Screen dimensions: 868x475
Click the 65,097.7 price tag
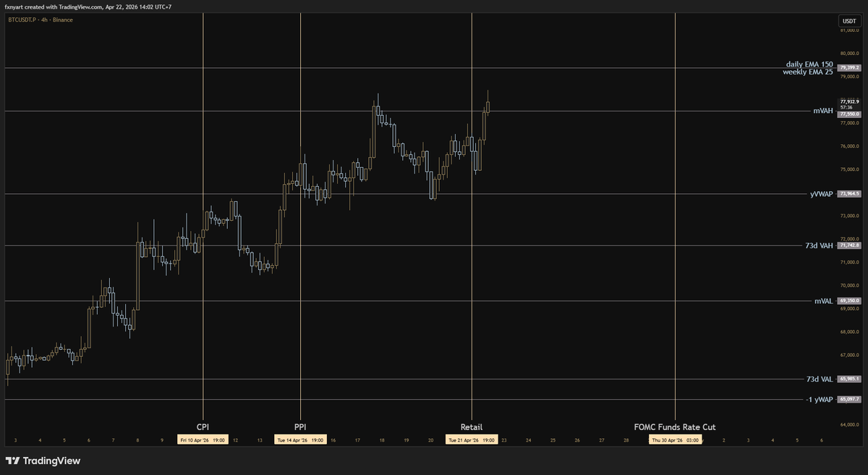[x=849, y=400]
